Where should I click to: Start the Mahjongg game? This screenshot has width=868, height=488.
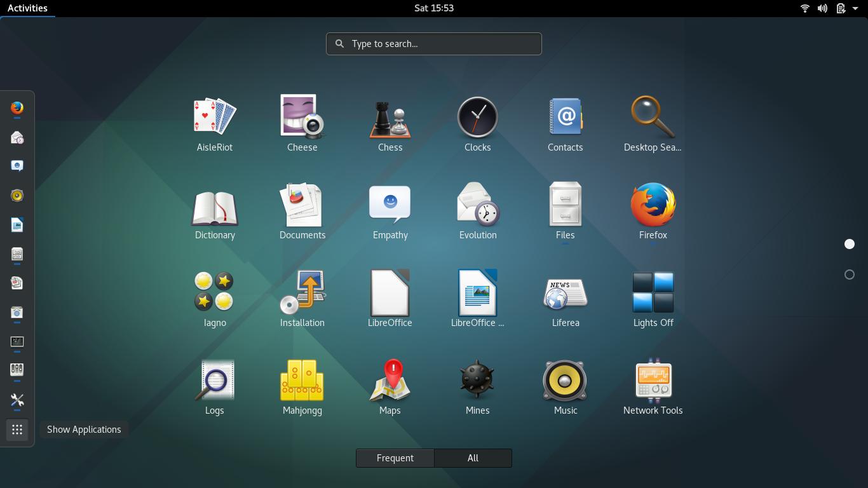tap(302, 386)
